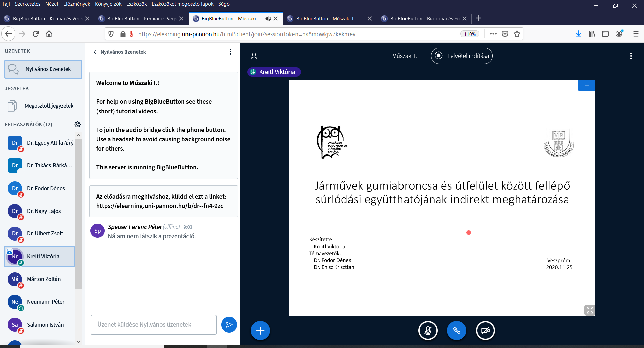644x348 pixels.
Task: Toggle the microphone mute button
Action: pyautogui.click(x=428, y=331)
